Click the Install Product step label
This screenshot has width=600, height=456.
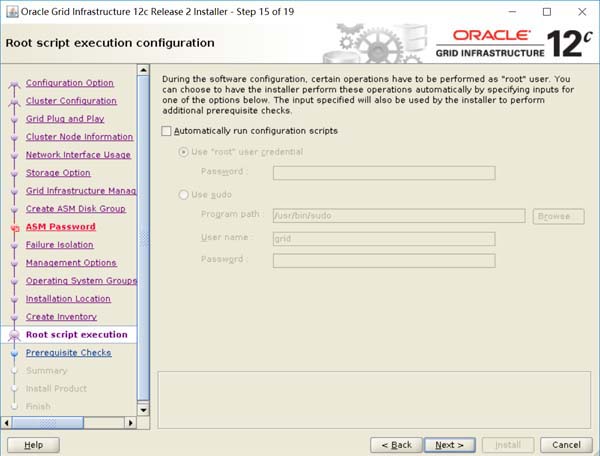56,389
